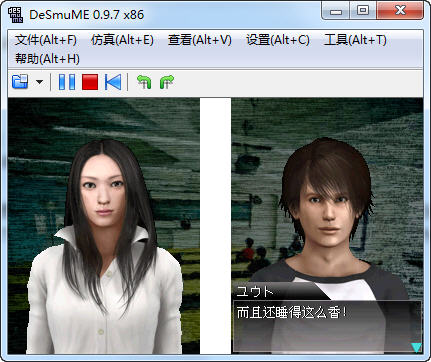Close the DeSmuME window
Image resolution: width=431 pixels, height=362 pixels.
tap(400, 11)
